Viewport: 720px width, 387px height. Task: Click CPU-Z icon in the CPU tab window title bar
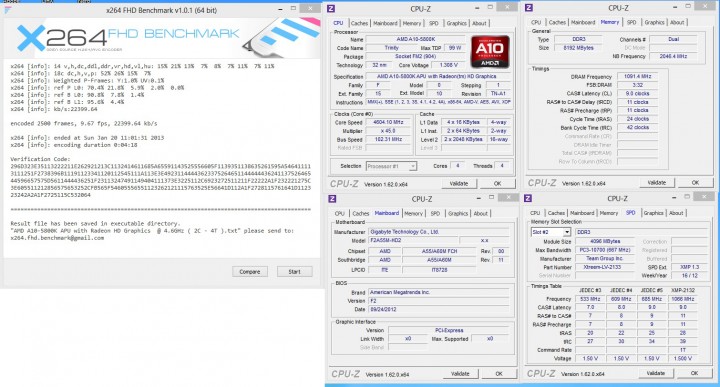(x=331, y=8)
